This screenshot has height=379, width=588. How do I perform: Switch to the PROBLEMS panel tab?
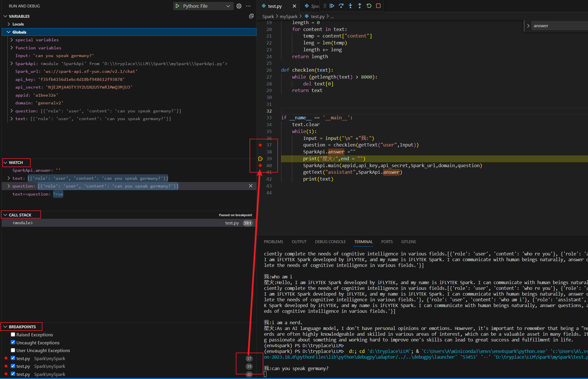(273, 242)
